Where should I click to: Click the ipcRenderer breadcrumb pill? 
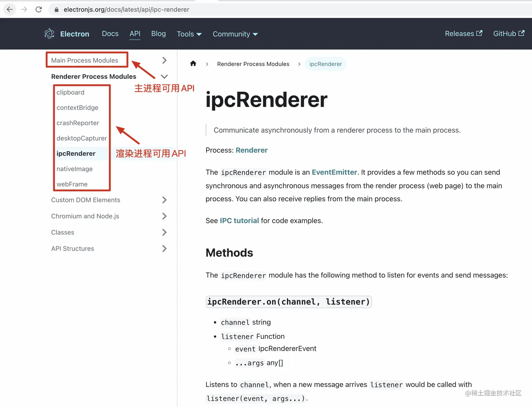[325, 64]
